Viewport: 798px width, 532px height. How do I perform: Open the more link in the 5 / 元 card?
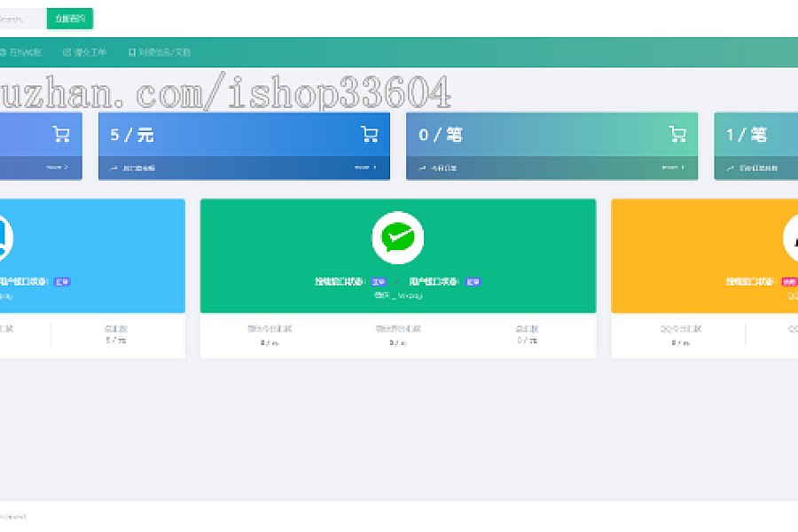(x=365, y=168)
